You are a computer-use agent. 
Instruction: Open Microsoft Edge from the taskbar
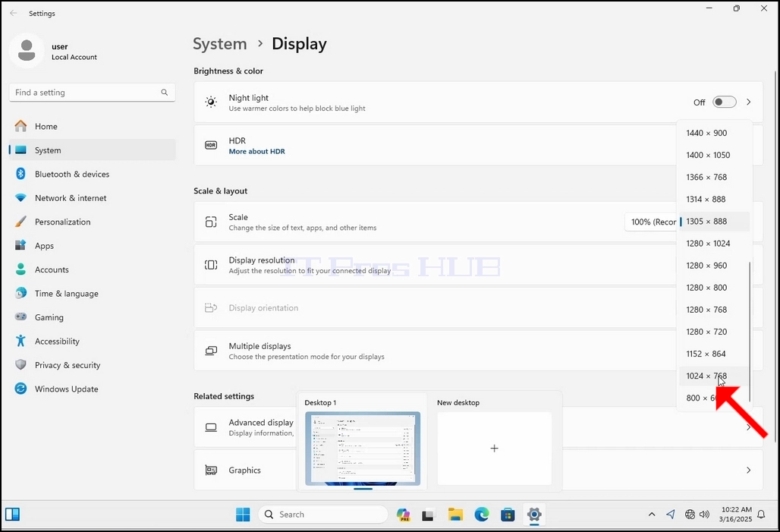click(x=482, y=515)
